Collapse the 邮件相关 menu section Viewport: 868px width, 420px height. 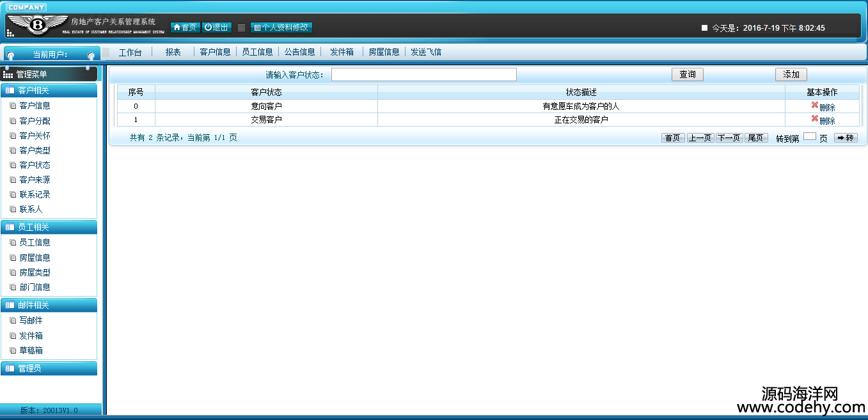point(49,306)
